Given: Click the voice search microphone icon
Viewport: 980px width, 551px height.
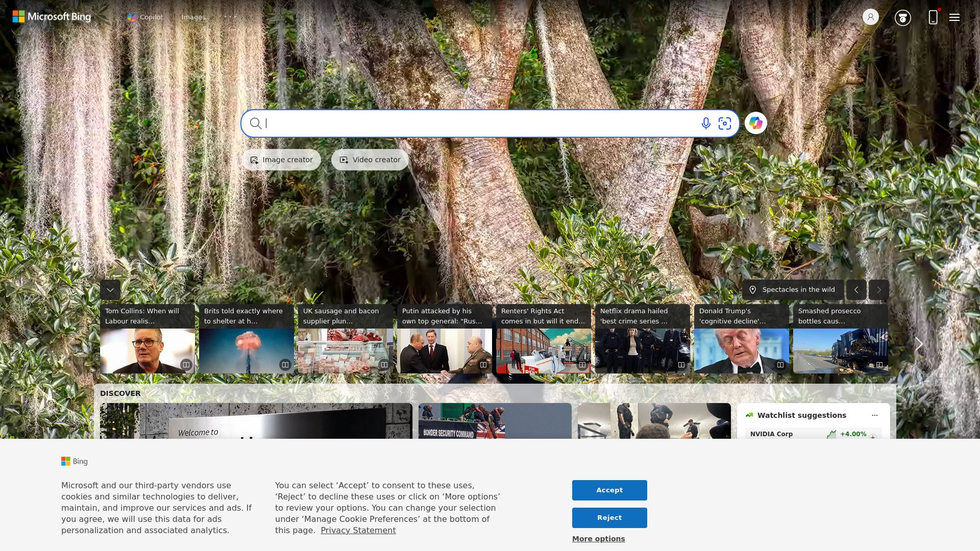Looking at the screenshot, I should (706, 123).
